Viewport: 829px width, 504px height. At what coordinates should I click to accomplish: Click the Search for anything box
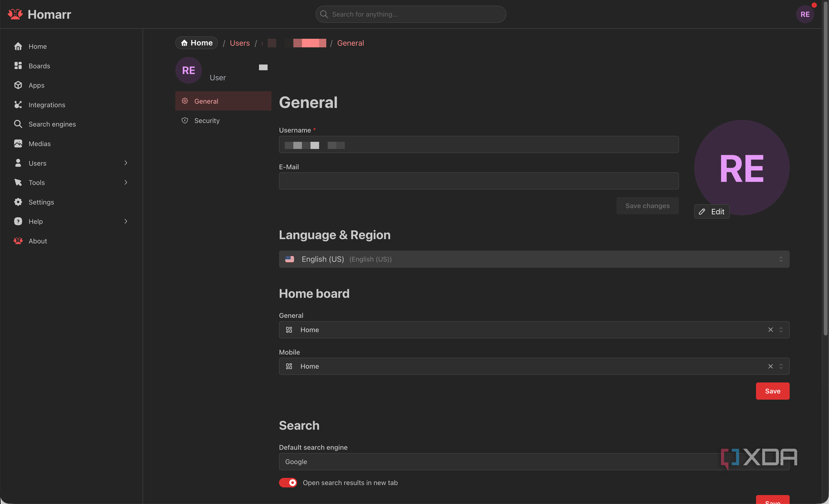pyautogui.click(x=410, y=14)
